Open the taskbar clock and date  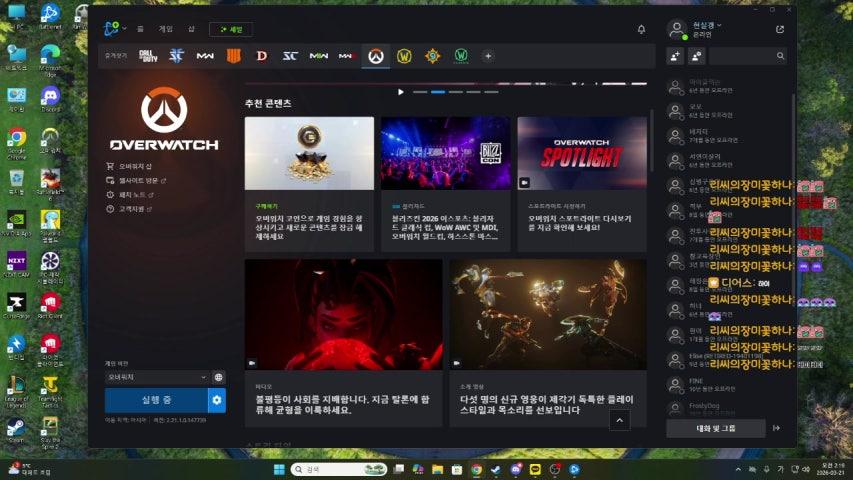click(833, 469)
